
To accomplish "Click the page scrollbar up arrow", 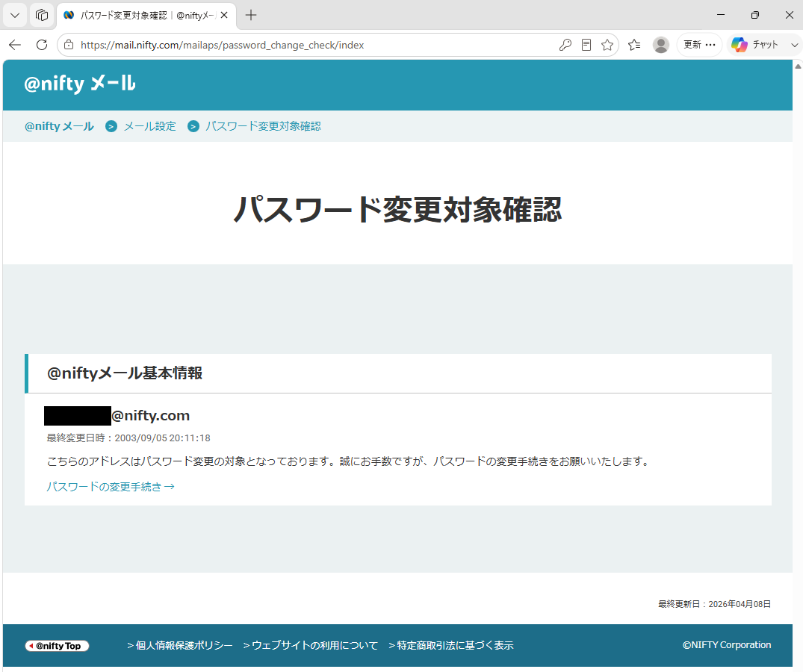I will pyautogui.click(x=798, y=66).
